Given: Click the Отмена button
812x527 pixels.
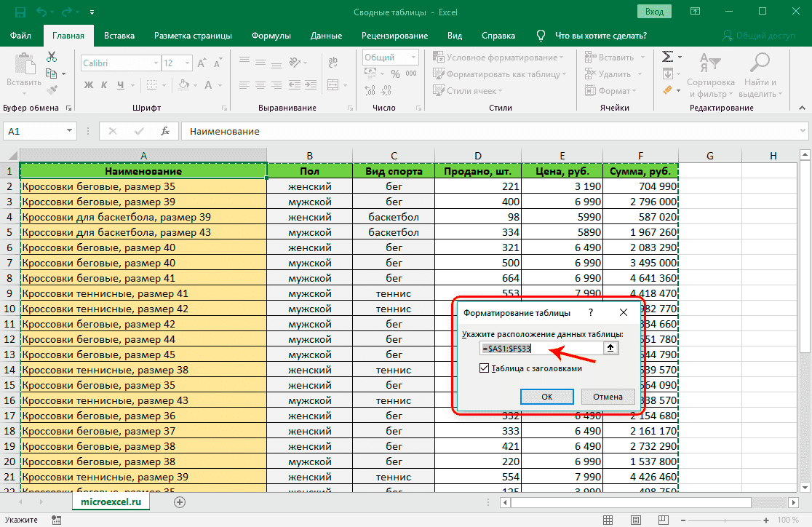Looking at the screenshot, I should click(x=608, y=397).
